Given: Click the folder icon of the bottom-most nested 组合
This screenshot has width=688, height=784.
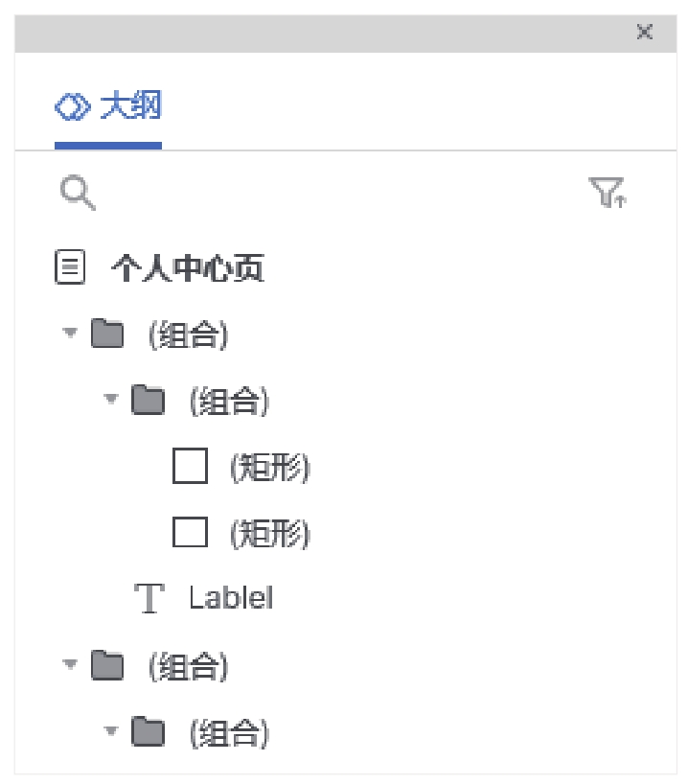Looking at the screenshot, I should click(x=148, y=733).
